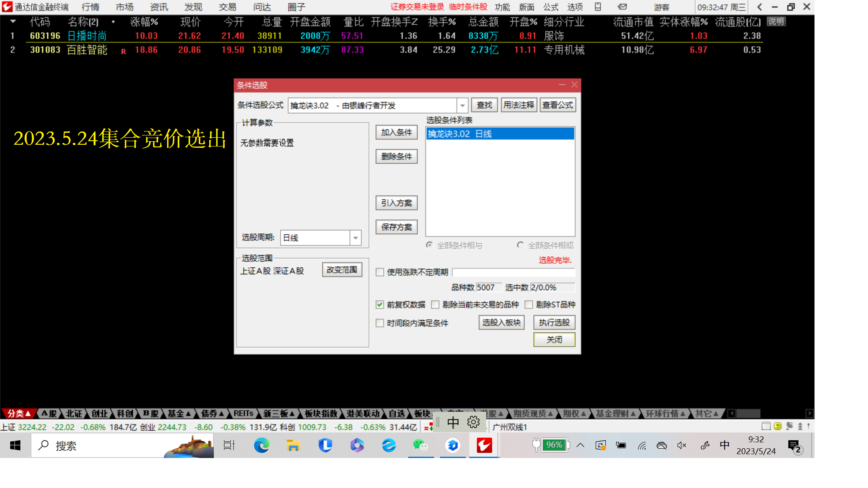Viewport: 868px width, 488px height.
Task: Click the input method gear settings icon
Action: pyautogui.click(x=473, y=422)
